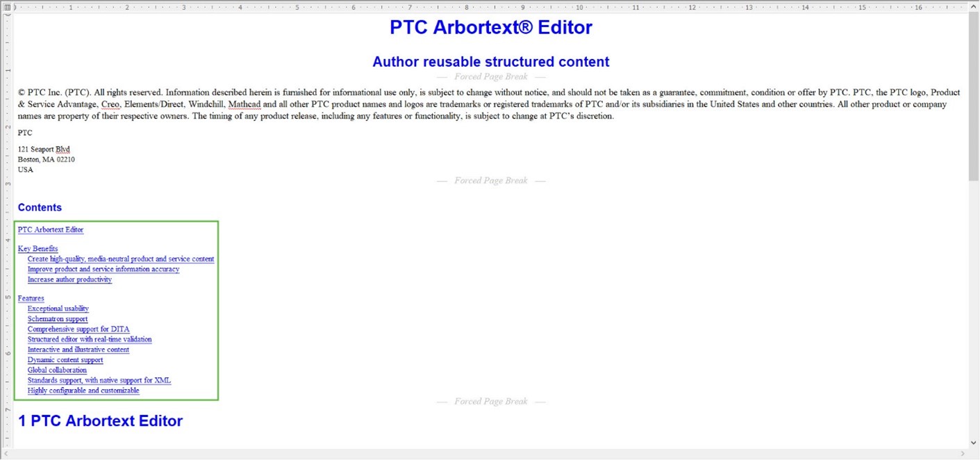The image size is (980, 460).
Task: Follow the Key Benefits link
Action: 38,249
